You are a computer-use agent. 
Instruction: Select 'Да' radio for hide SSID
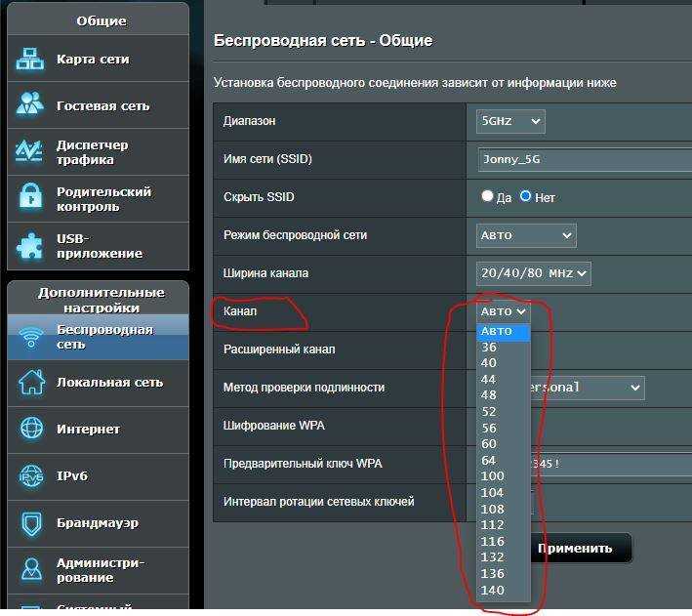tap(487, 196)
